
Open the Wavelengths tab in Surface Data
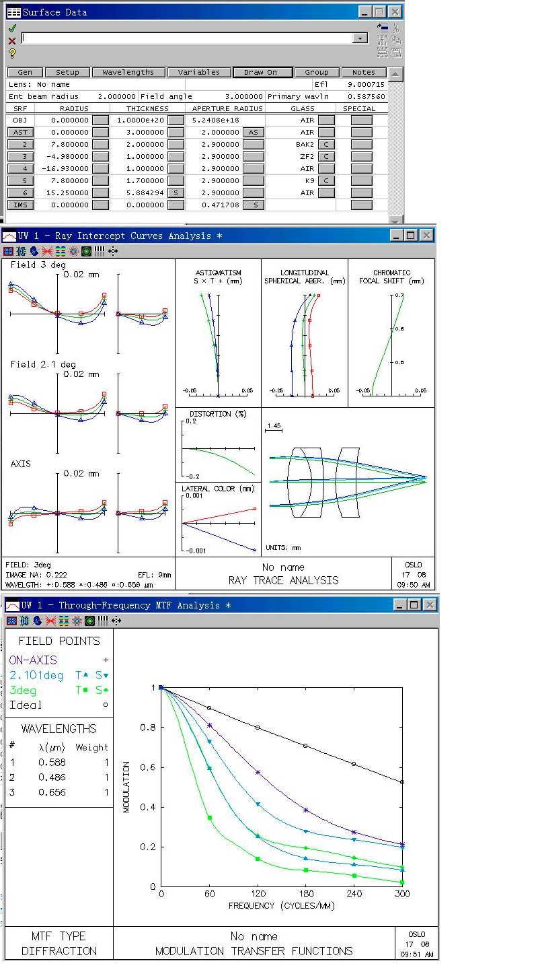coord(128,72)
